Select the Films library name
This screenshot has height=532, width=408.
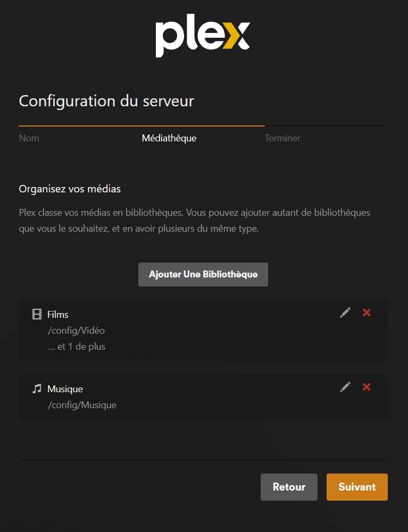coord(58,314)
